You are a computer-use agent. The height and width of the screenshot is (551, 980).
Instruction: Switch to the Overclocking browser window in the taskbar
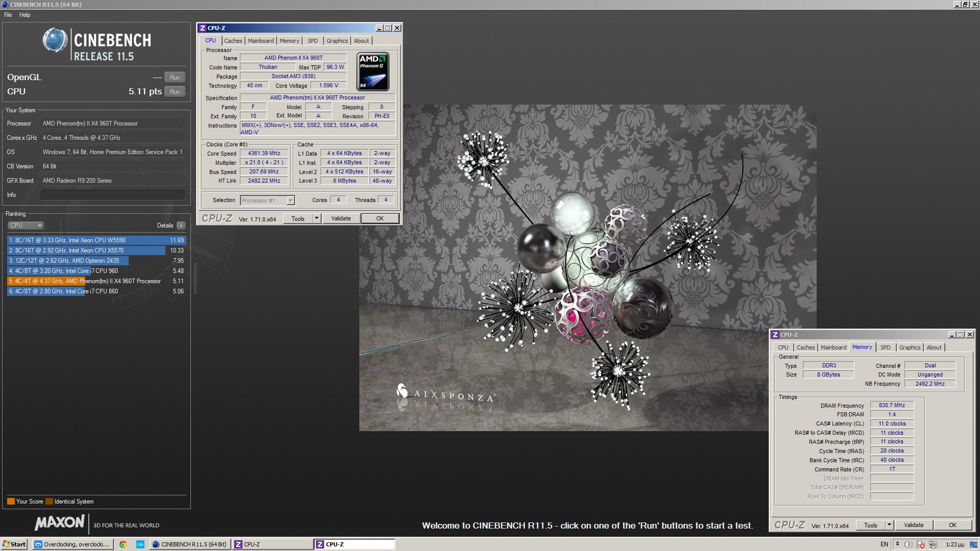point(72,544)
